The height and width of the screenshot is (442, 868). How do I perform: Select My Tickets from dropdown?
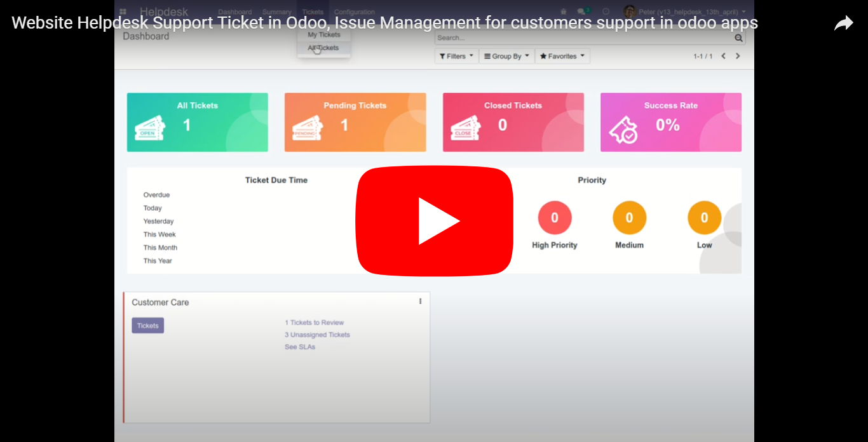(324, 35)
